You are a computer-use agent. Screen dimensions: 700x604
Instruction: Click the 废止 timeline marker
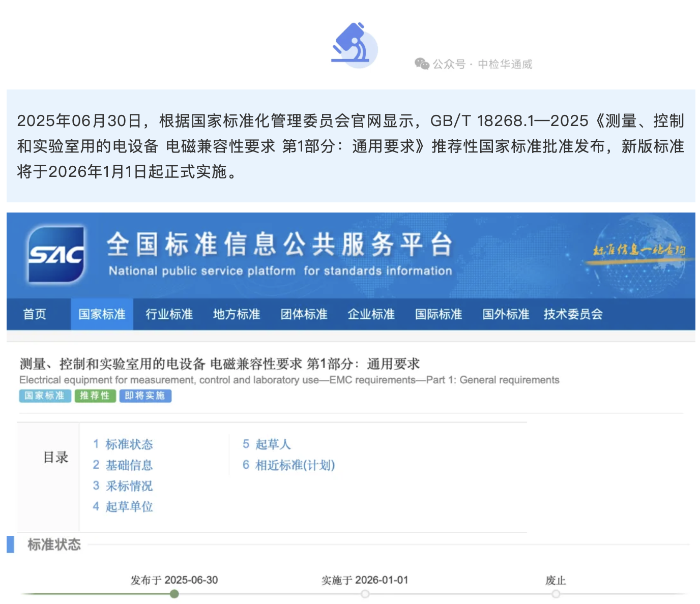[556, 594]
